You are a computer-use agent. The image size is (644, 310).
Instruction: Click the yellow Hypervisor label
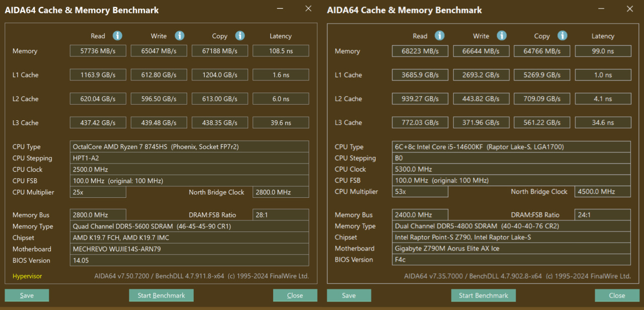click(27, 276)
